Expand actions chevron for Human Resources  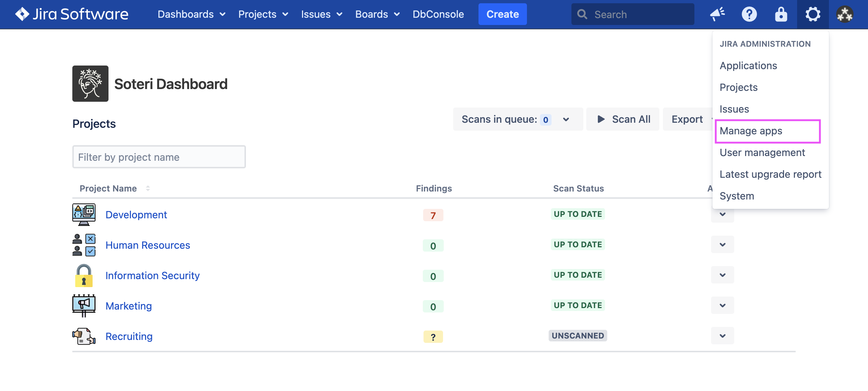[x=722, y=245]
